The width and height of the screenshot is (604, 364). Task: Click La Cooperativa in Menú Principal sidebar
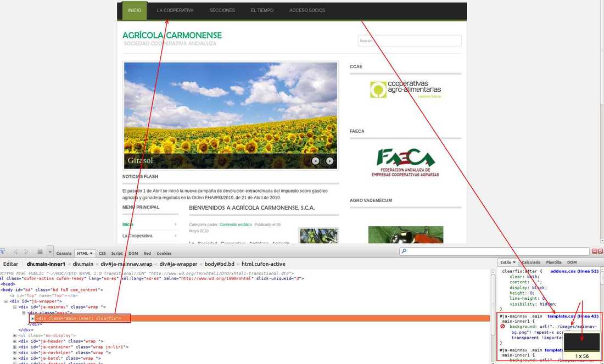(137, 236)
